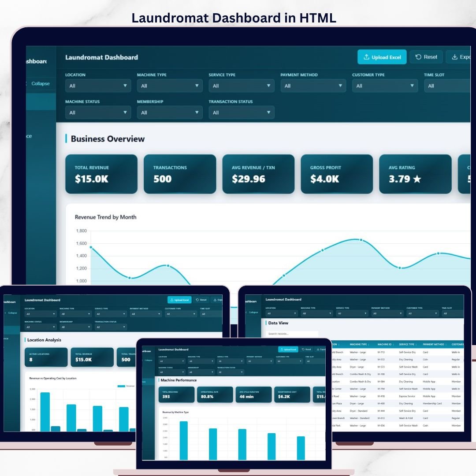Click circular Reset arrow icon on Business Overview screen
Image resolution: width=476 pixels, height=476 pixels.
click(418, 57)
